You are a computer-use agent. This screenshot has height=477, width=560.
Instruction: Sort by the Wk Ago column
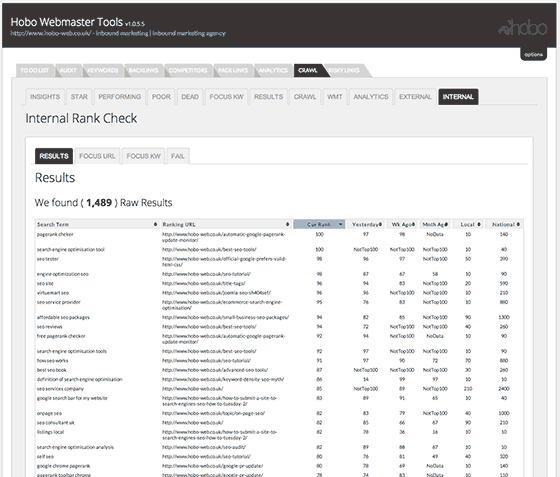click(x=402, y=224)
